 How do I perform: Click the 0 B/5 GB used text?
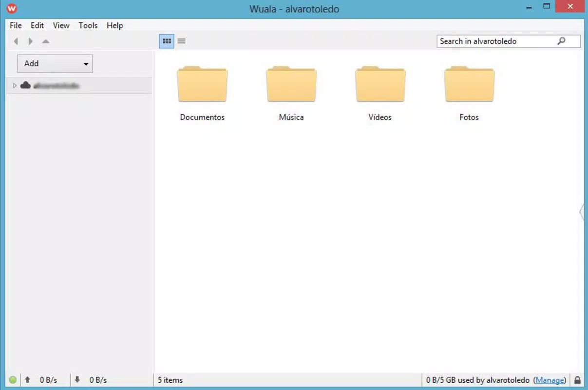click(x=478, y=380)
